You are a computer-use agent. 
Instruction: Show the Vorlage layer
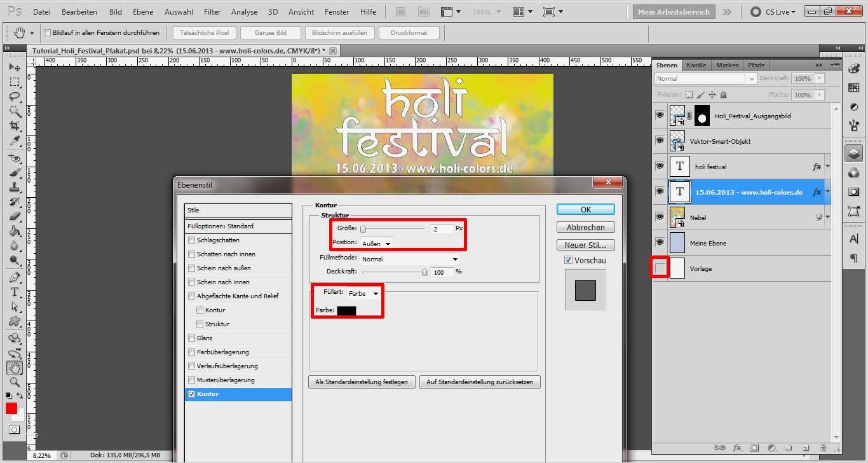tap(660, 268)
